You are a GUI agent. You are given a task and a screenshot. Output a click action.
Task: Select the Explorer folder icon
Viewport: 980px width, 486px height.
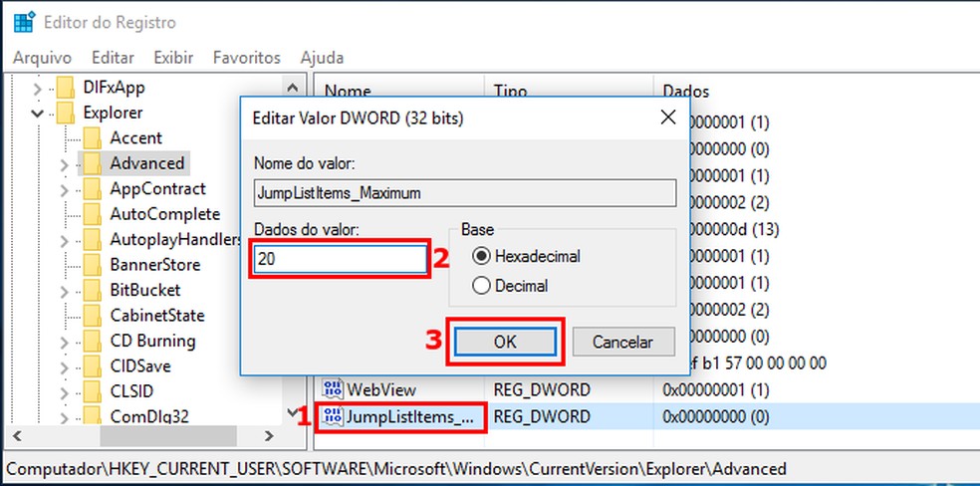[65, 114]
